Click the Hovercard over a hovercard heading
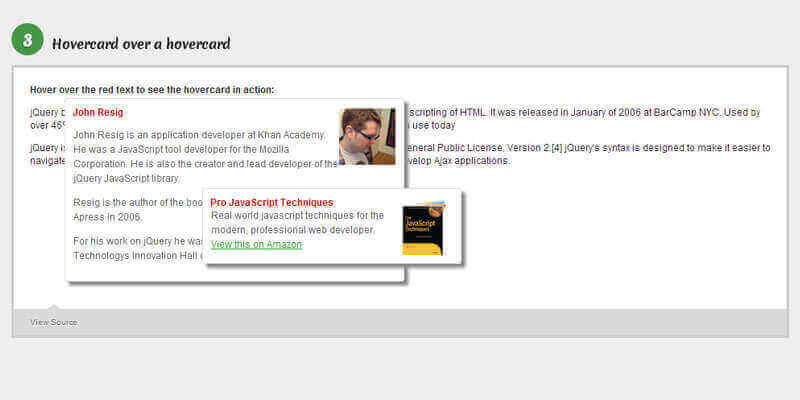 (141, 44)
